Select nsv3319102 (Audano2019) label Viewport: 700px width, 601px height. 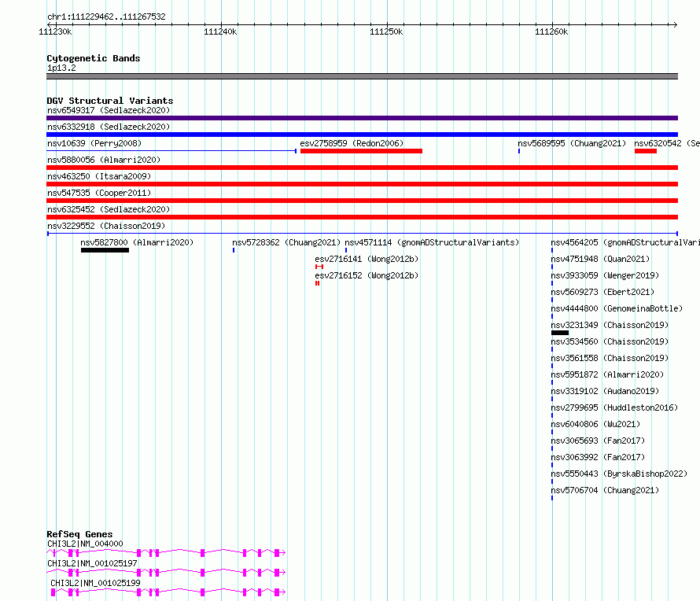605,391
